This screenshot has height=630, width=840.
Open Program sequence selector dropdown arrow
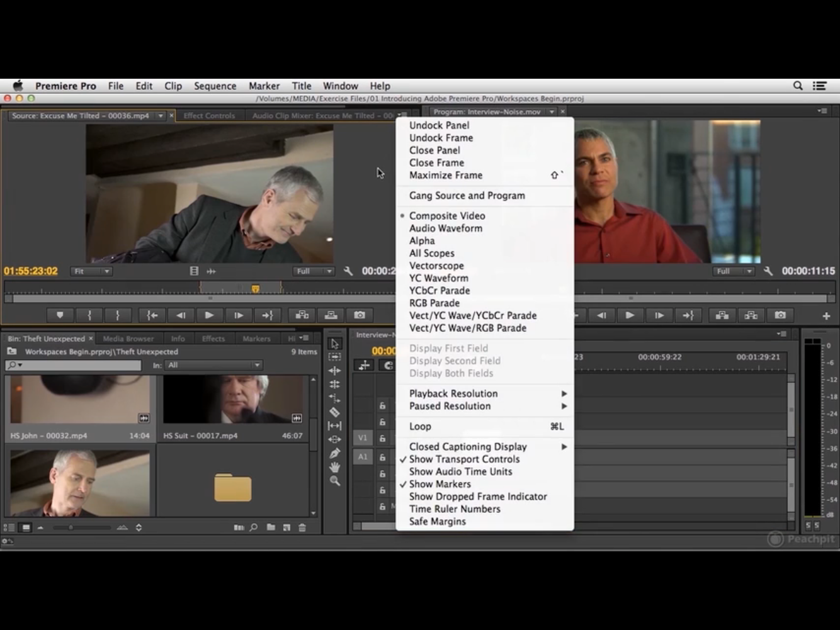point(552,112)
